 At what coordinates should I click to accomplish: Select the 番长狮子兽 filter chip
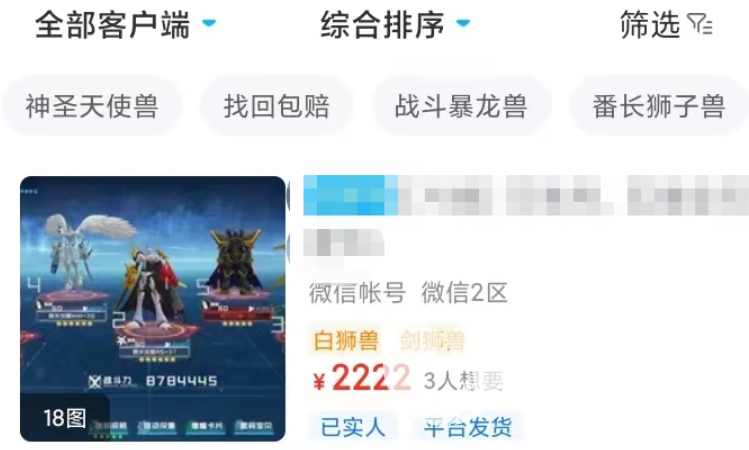[659, 106]
